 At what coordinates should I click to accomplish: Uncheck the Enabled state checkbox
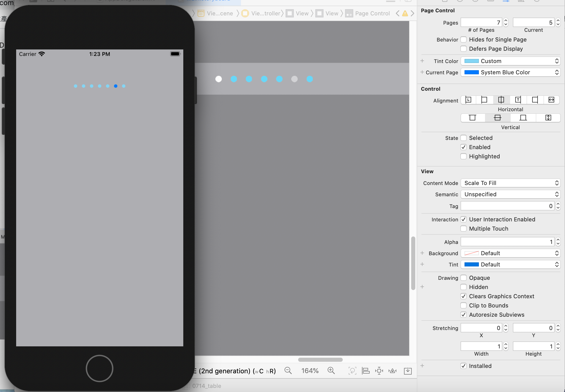pyautogui.click(x=463, y=147)
